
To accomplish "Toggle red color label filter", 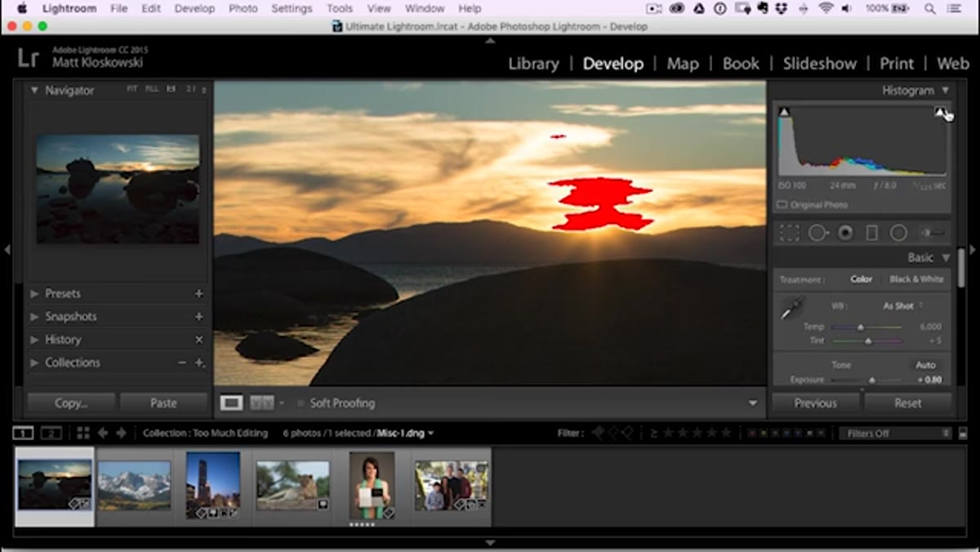I will coord(751,434).
